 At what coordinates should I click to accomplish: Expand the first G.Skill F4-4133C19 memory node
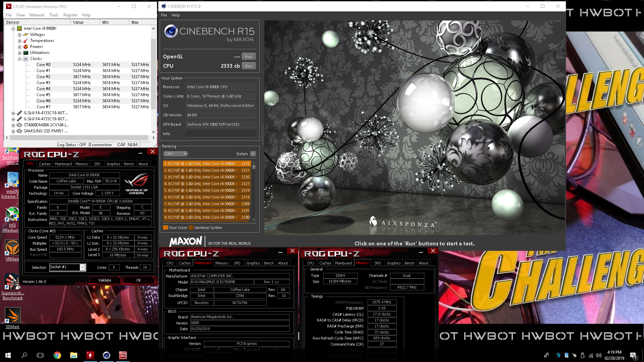point(13,113)
